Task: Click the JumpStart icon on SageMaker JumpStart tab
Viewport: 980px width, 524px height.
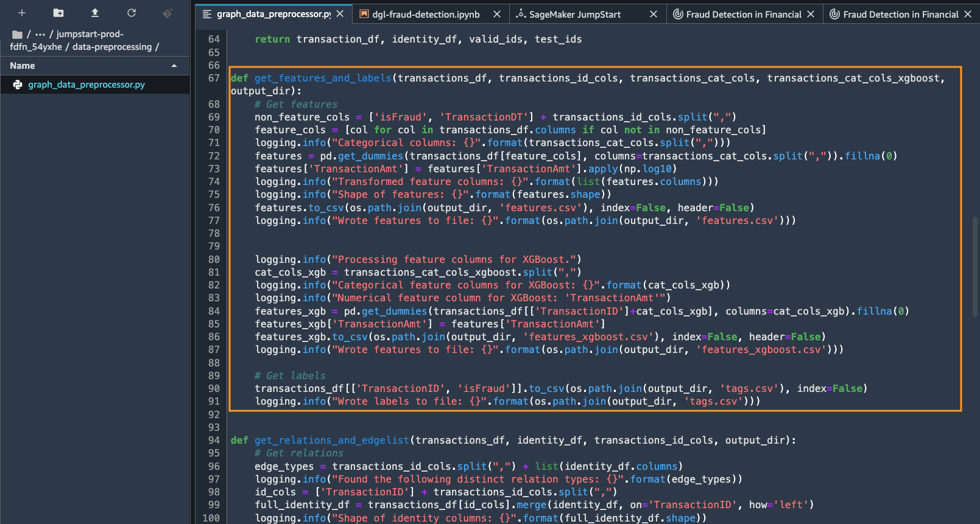Action: (x=521, y=14)
